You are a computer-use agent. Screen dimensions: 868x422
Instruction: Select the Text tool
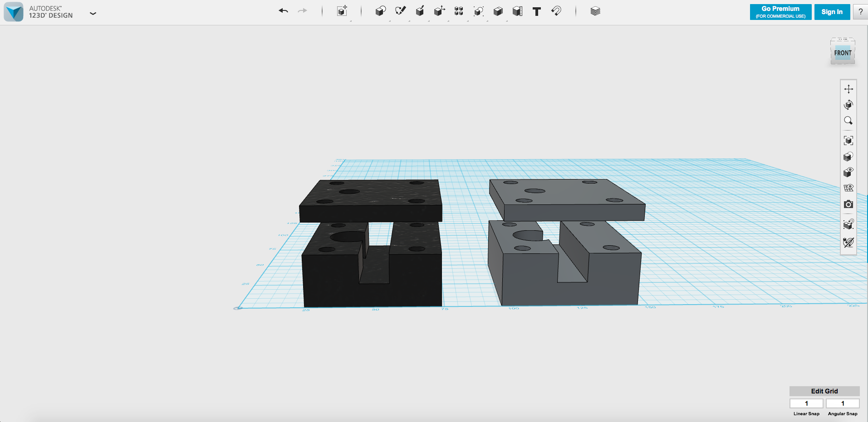[x=537, y=11]
